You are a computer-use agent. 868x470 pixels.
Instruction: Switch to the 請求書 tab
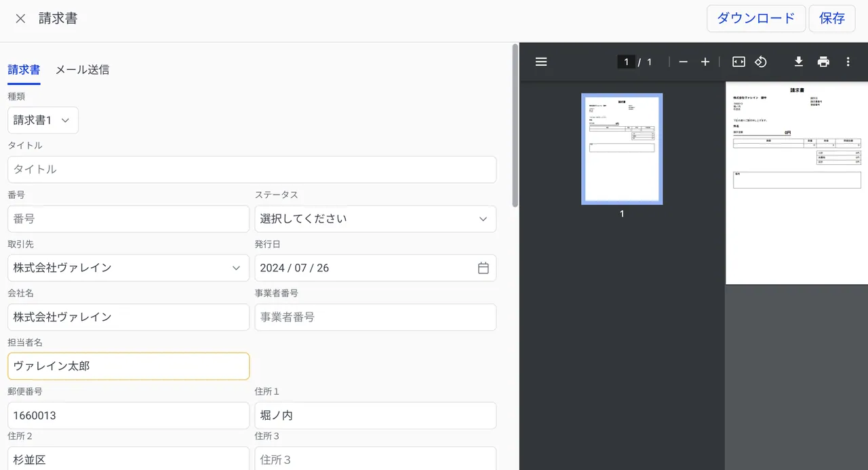pos(24,70)
